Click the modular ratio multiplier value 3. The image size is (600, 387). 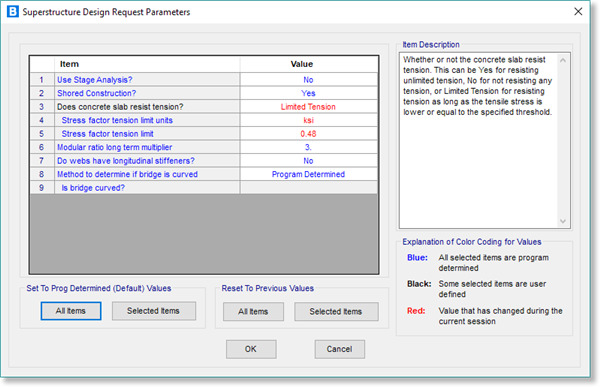click(308, 147)
